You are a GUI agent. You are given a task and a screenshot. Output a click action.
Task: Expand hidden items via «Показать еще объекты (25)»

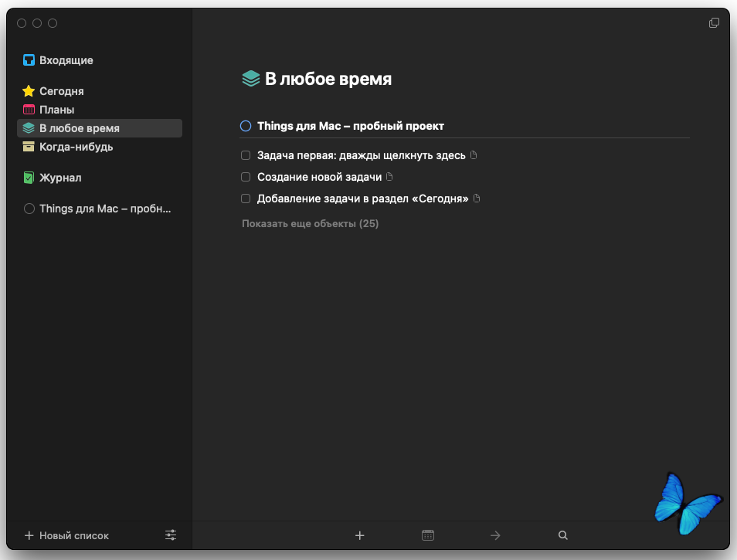pyautogui.click(x=310, y=224)
